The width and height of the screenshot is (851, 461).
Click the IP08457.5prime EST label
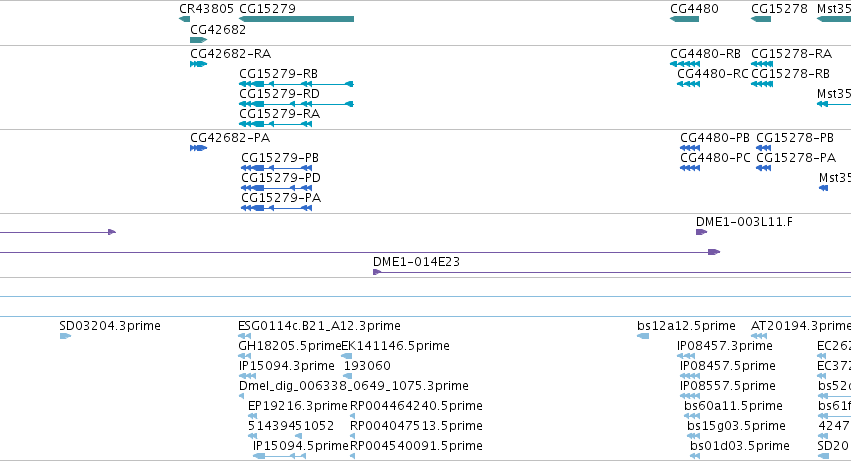click(728, 367)
